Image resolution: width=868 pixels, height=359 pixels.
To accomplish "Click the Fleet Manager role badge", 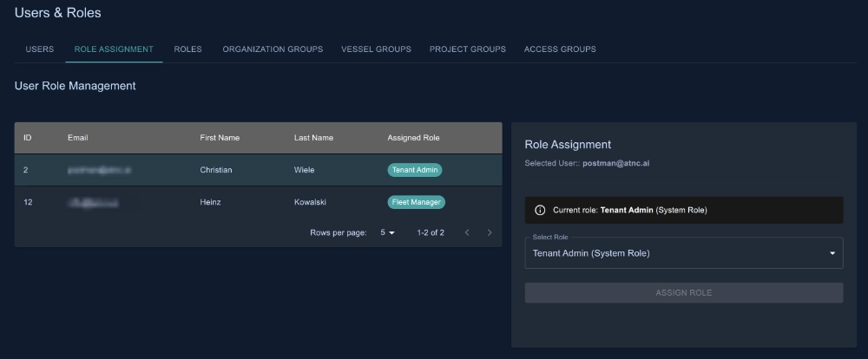I will coord(416,202).
